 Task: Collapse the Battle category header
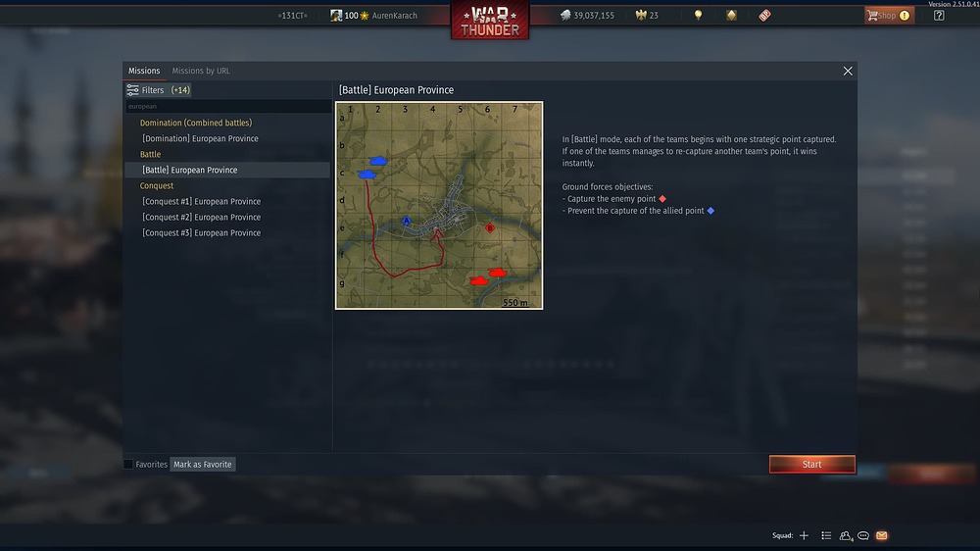click(150, 154)
